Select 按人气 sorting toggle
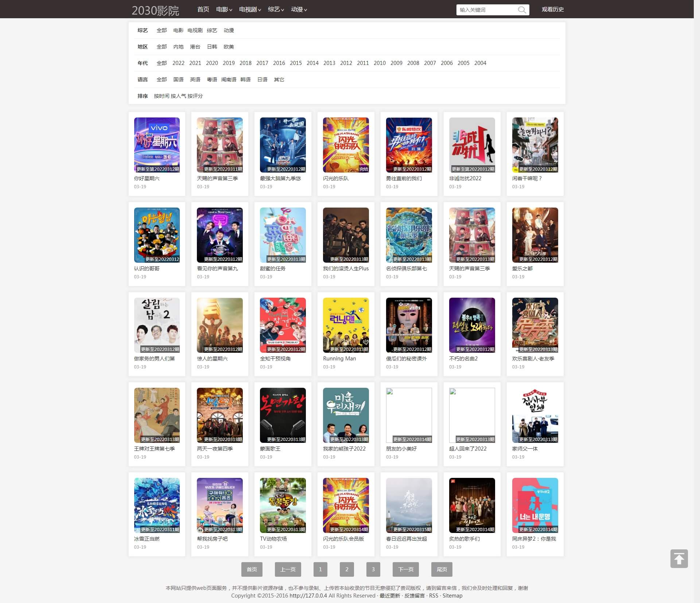 tap(179, 95)
